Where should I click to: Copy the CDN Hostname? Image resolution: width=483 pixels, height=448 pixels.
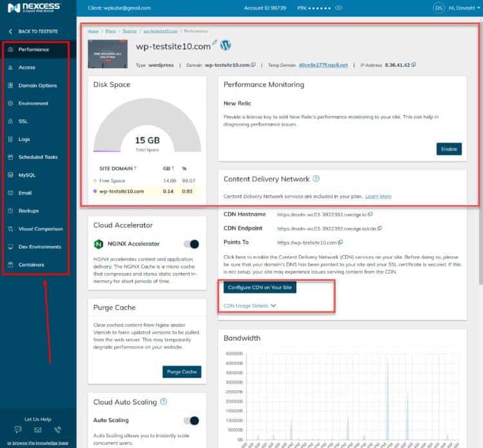pyautogui.click(x=370, y=214)
